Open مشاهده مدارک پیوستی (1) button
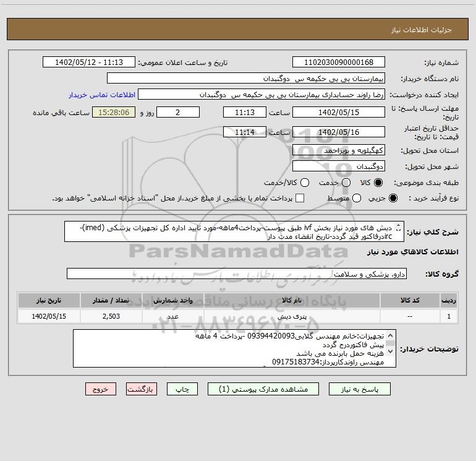This screenshot has height=461, width=476. pyautogui.click(x=263, y=389)
